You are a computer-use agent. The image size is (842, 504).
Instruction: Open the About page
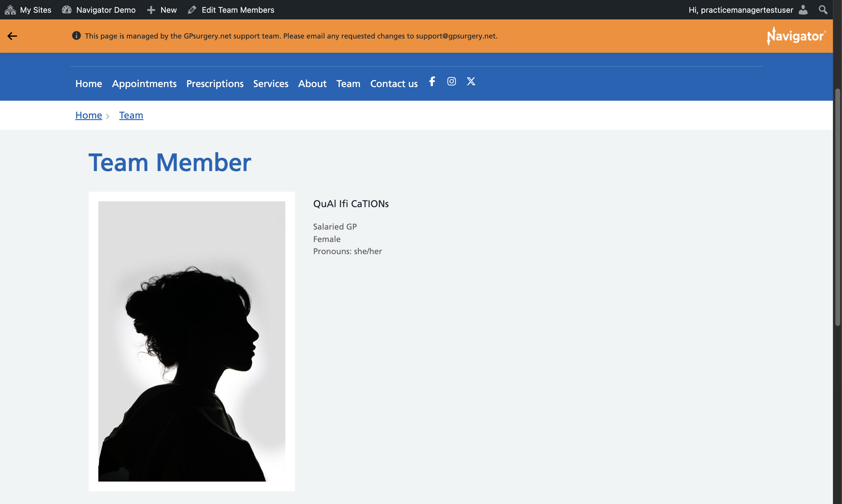click(312, 84)
